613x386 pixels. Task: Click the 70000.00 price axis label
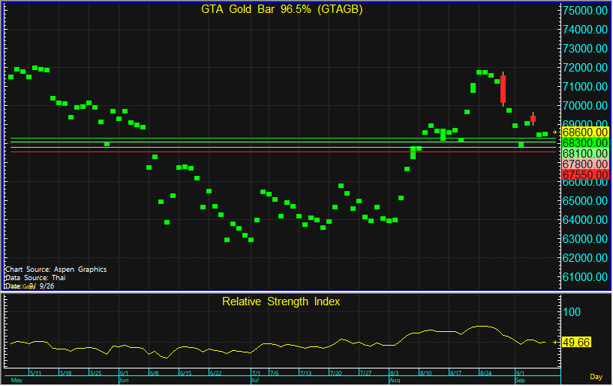point(585,106)
